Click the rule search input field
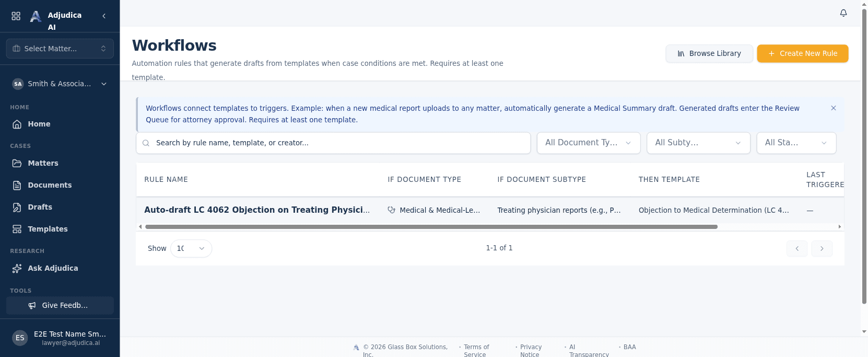Image resolution: width=868 pixels, height=357 pixels. 333,143
